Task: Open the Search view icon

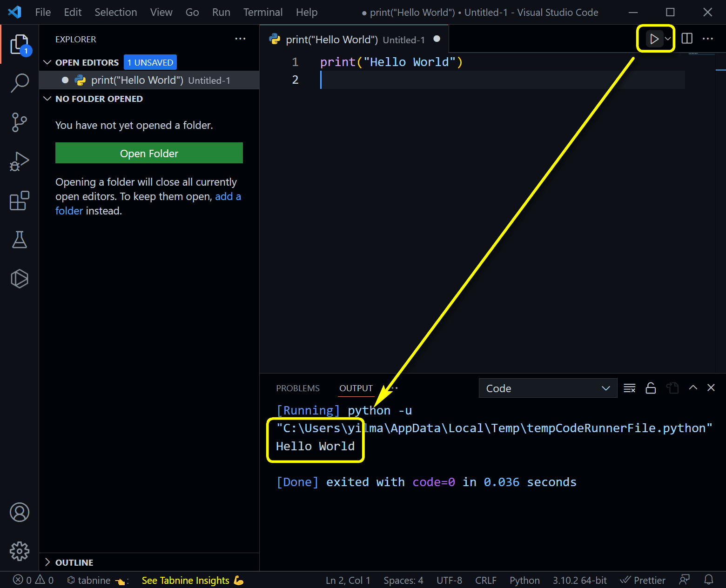Action: 20,83
